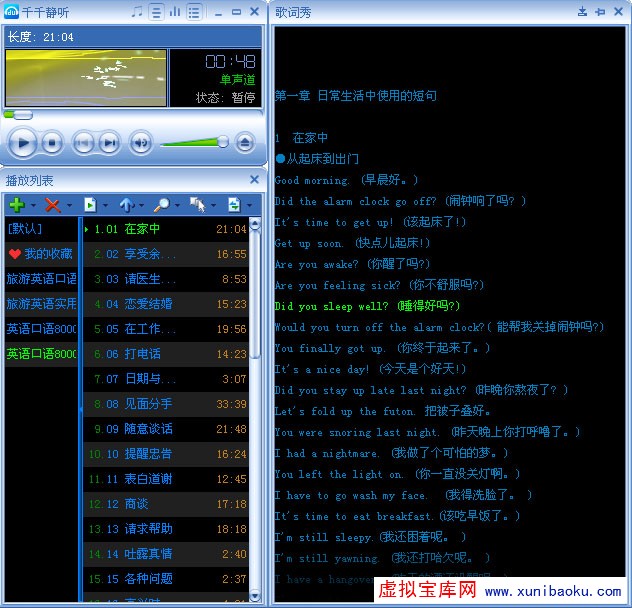The image size is (632, 608).
Task: Select the [默认] default playlist
Action: 24,229
